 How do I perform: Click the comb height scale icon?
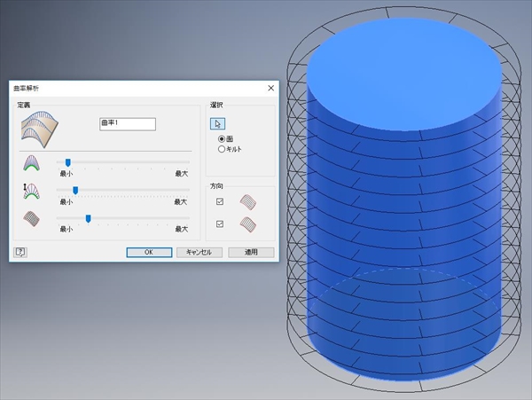point(31,191)
